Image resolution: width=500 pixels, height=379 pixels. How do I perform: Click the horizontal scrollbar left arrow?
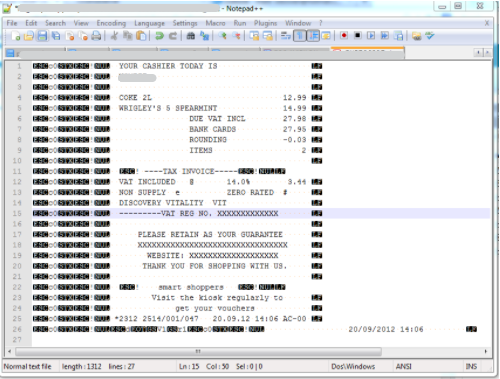[x=9, y=351]
